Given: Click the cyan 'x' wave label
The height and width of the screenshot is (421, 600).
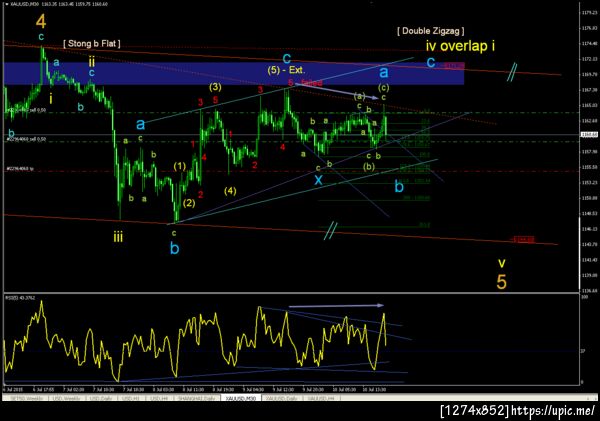Looking at the screenshot, I should click(x=318, y=180).
